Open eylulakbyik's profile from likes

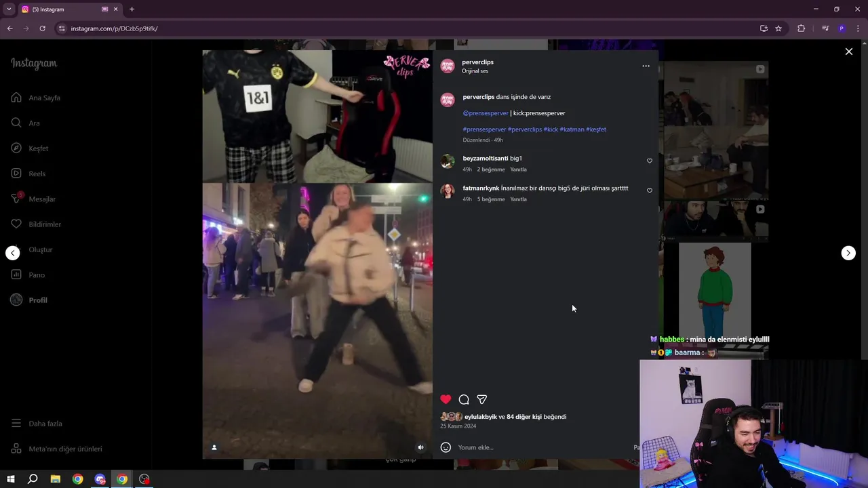click(481, 417)
